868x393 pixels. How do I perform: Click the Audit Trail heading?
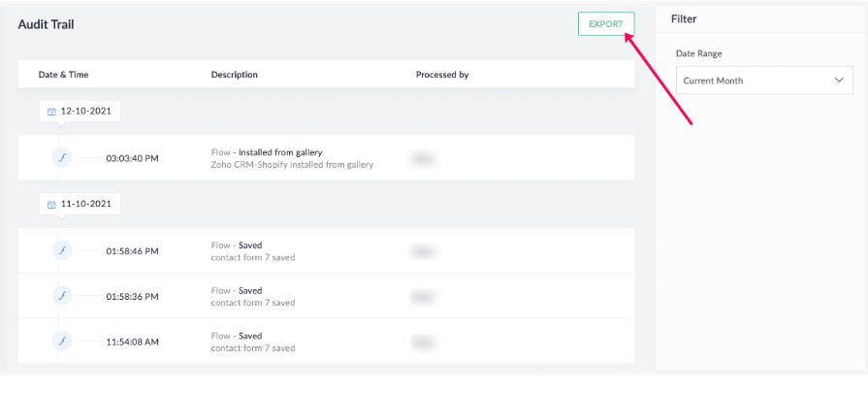(x=46, y=24)
